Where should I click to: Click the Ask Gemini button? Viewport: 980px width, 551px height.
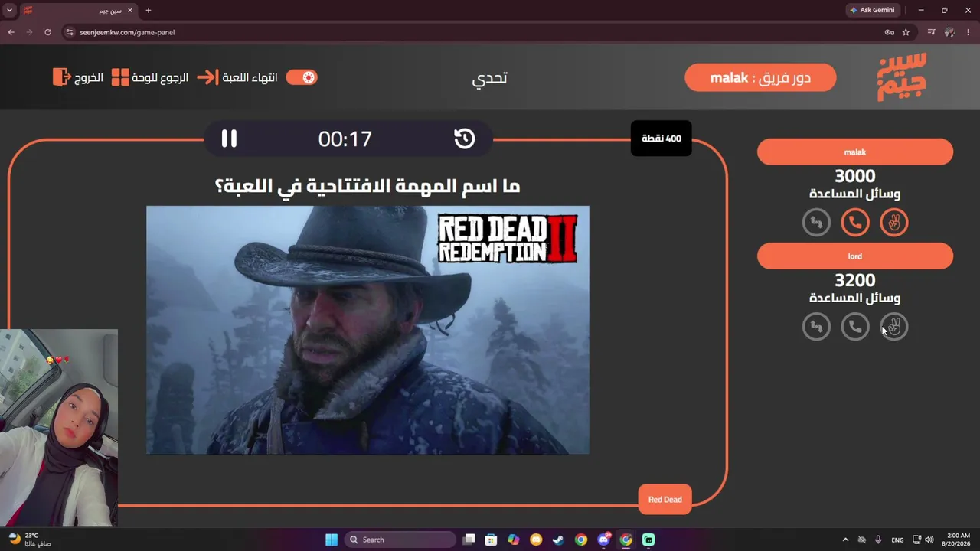[x=871, y=10]
